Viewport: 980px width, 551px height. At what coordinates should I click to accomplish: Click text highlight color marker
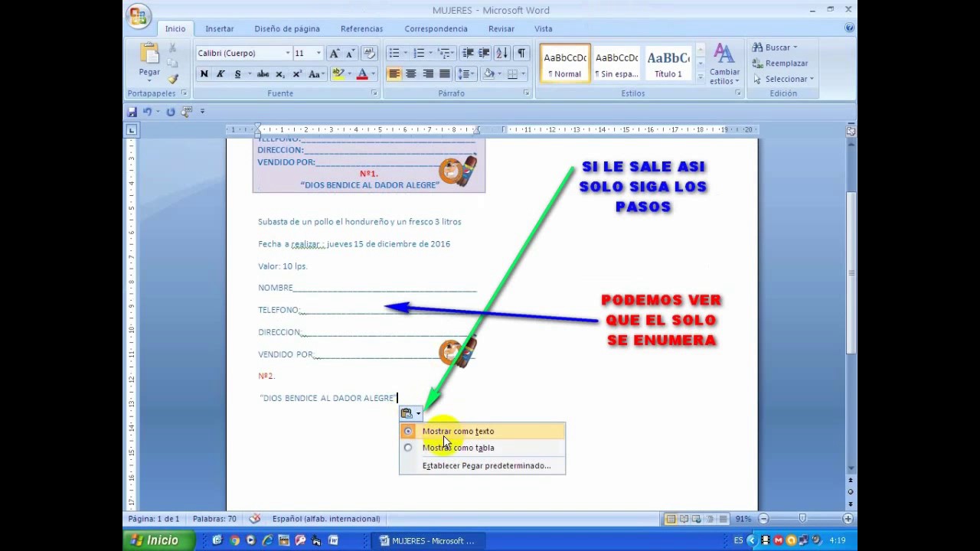338,74
